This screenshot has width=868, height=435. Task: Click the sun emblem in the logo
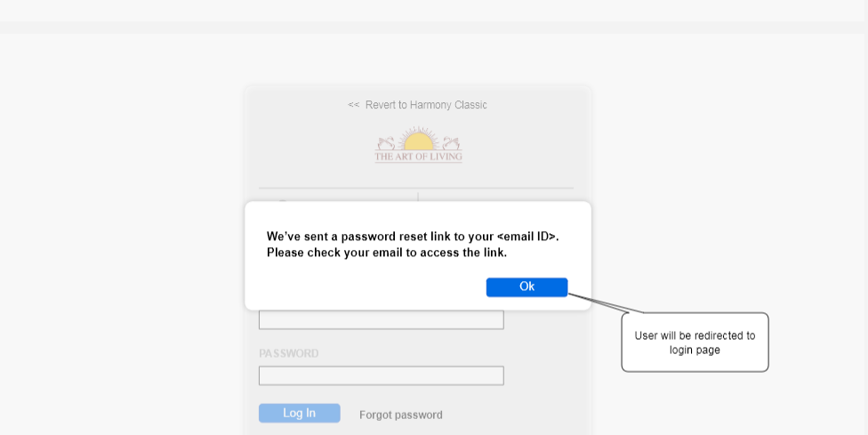[x=418, y=139]
